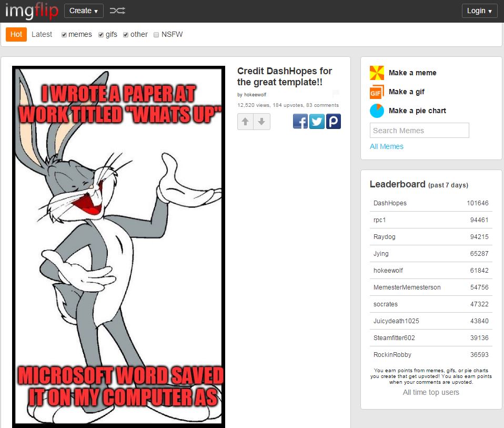Click the Make a gif icon
Image resolution: width=504 pixels, height=428 pixels.
(x=377, y=92)
